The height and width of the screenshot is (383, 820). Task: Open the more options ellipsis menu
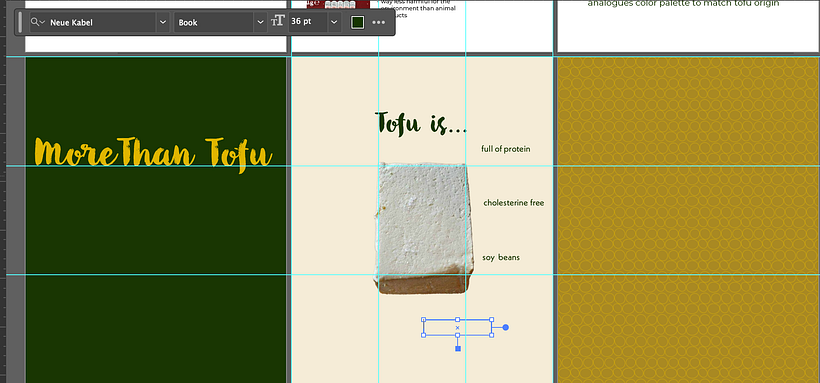tap(379, 22)
